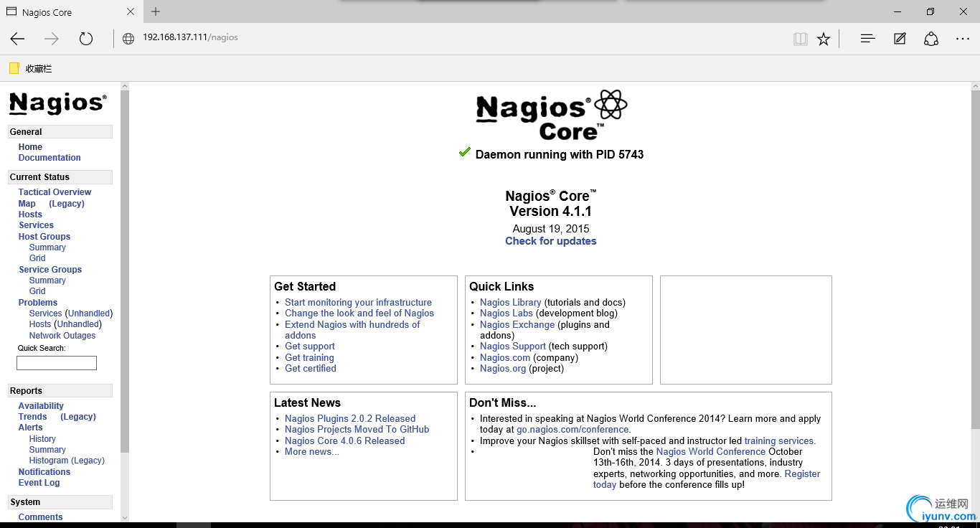The image size is (980, 528).
Task: Open alert History link
Action: tap(42, 439)
